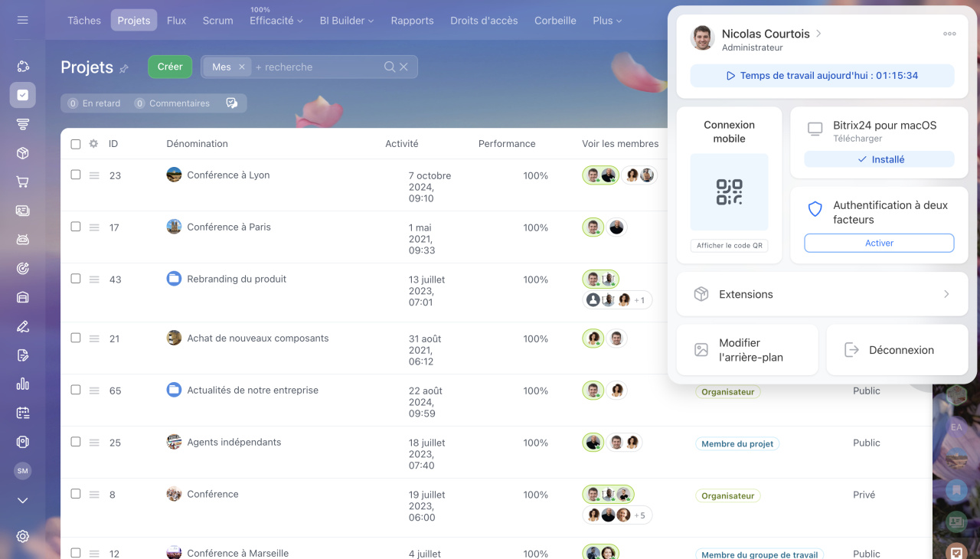Check the box for Conférence à Marseille
This screenshot has height=559, width=980.
coord(76,553)
